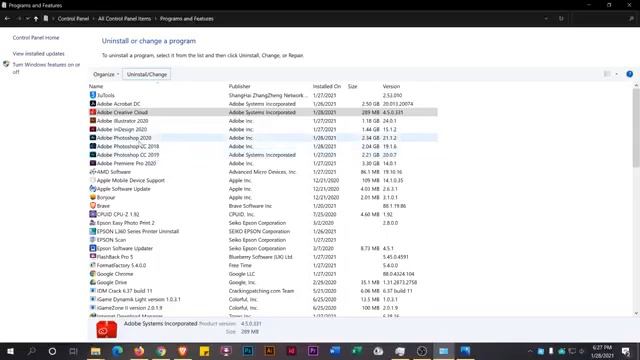The width and height of the screenshot is (640, 360).
Task: Click the AMD Software icon
Action: (93, 172)
